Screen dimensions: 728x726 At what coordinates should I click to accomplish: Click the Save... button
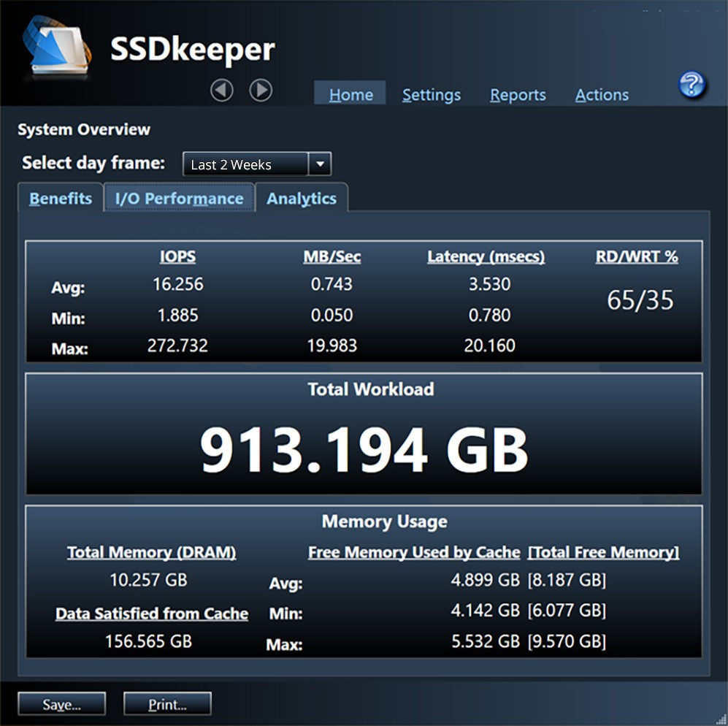62,704
